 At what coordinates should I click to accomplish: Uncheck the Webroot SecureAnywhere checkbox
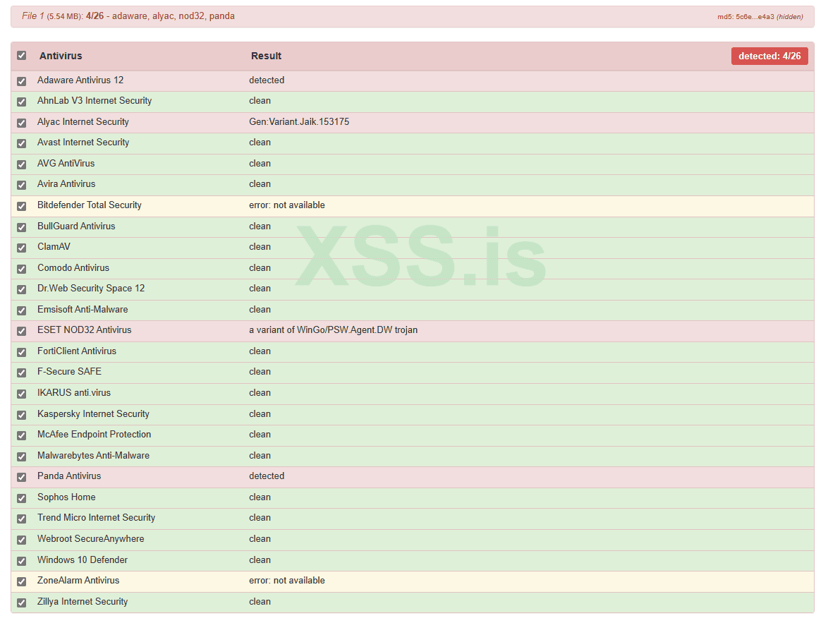pos(21,540)
